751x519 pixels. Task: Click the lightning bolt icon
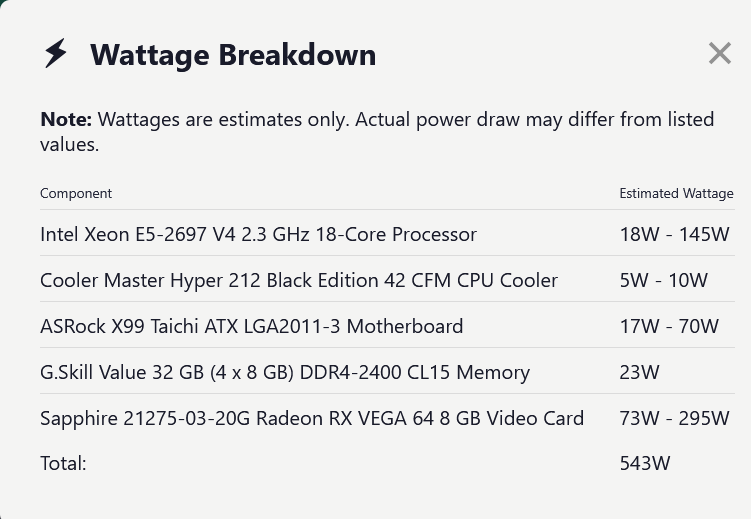coord(55,53)
